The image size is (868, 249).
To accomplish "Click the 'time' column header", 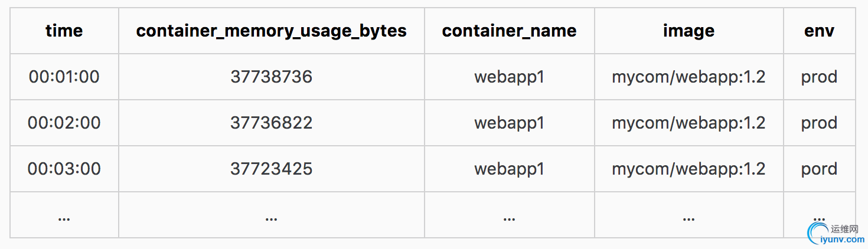I will [x=64, y=31].
